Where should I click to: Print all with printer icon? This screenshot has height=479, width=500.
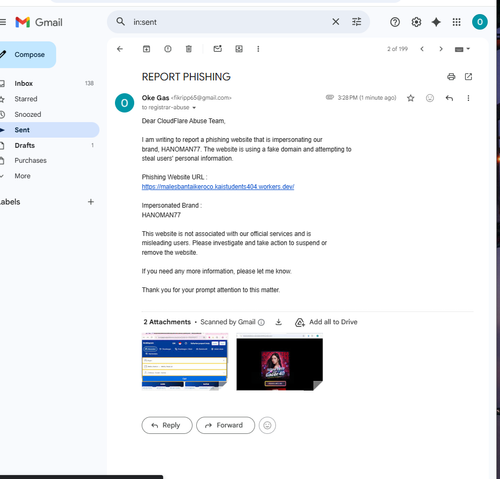[451, 77]
